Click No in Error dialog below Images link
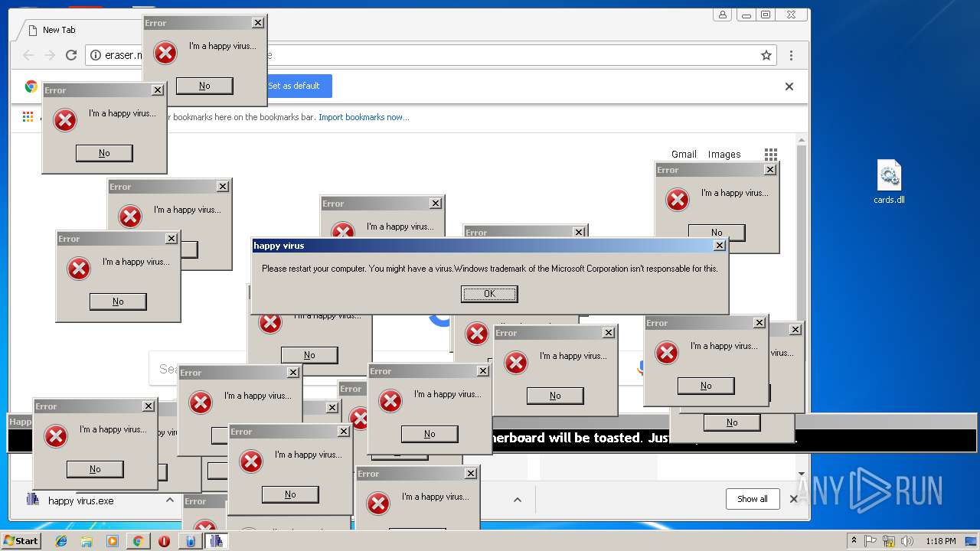This screenshot has width=980, height=551. (x=717, y=233)
